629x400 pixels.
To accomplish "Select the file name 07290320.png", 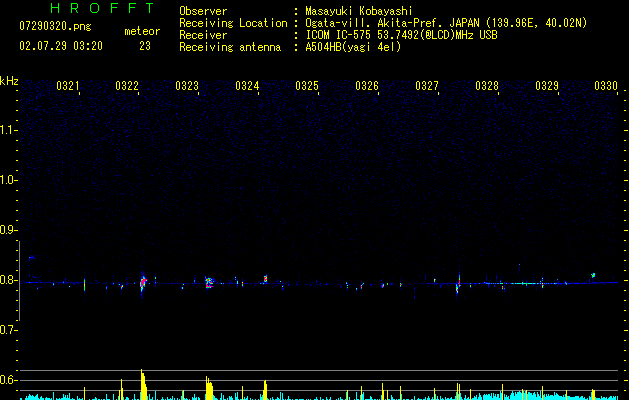I will pyautogui.click(x=55, y=26).
